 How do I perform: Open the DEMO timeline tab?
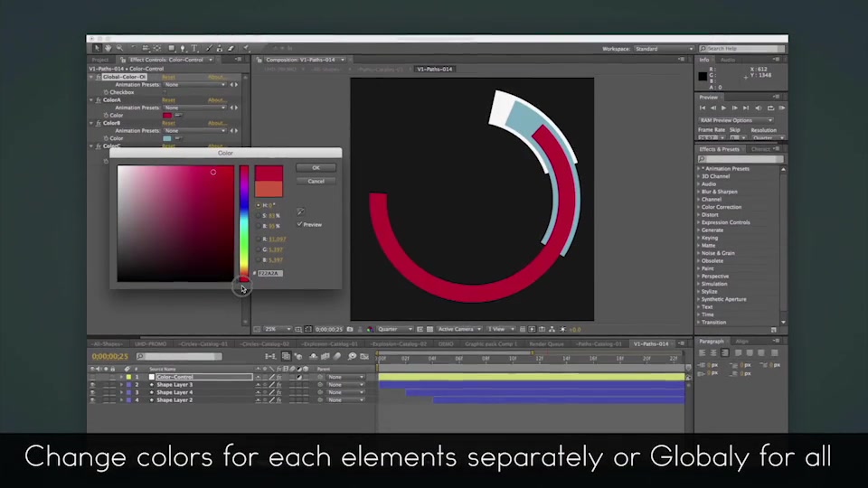click(446, 344)
